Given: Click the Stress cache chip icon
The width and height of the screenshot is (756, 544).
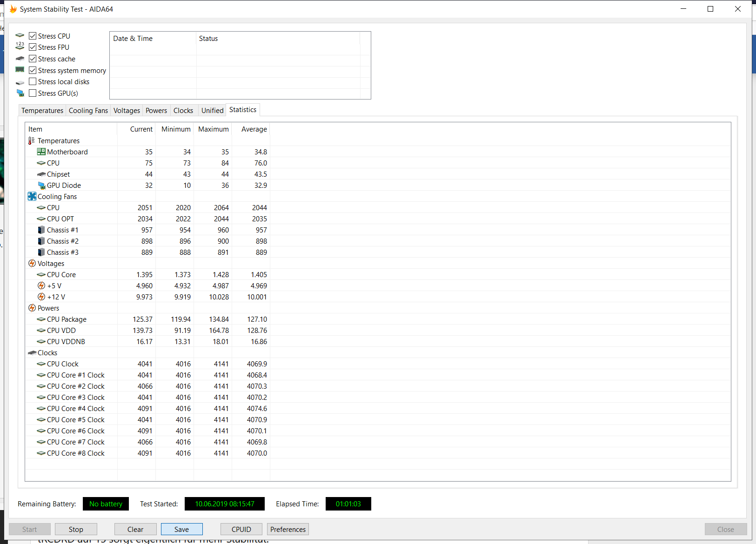Looking at the screenshot, I should (x=20, y=59).
